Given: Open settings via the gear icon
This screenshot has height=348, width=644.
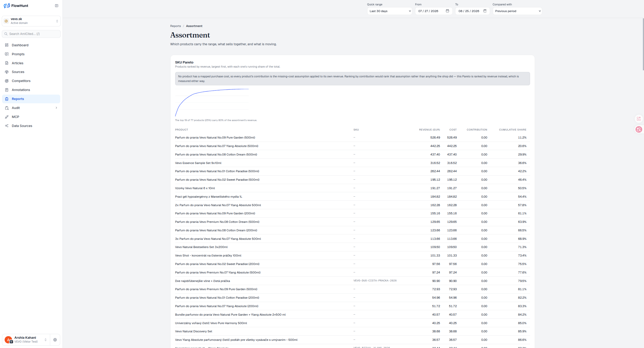Looking at the screenshot, I should pyautogui.click(x=55, y=340).
